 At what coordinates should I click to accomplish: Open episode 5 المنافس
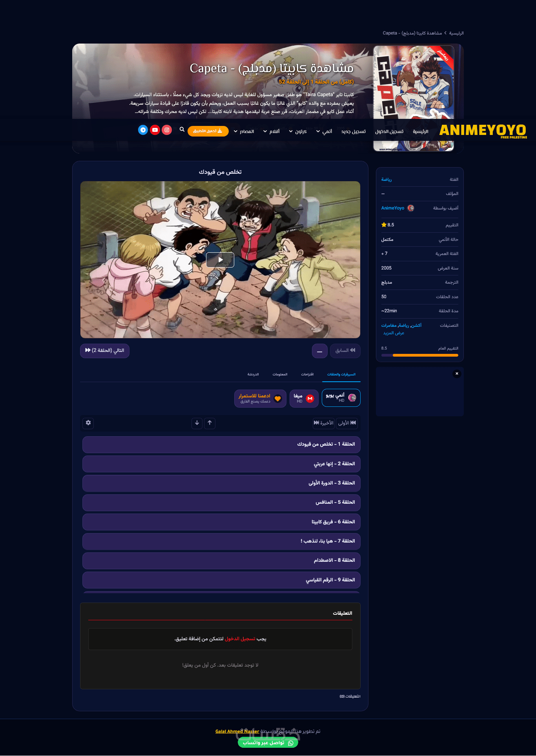tap(221, 502)
